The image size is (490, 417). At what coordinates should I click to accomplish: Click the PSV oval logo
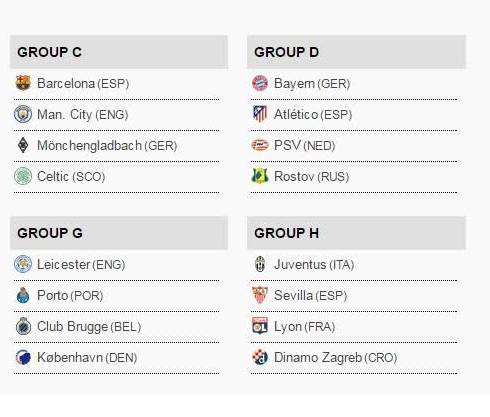[260, 145]
